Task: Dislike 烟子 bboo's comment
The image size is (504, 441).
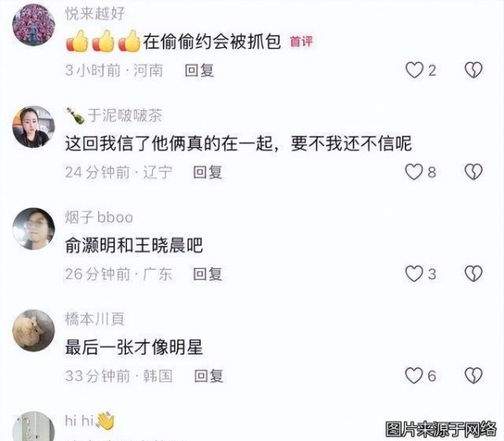Action: [x=474, y=274]
